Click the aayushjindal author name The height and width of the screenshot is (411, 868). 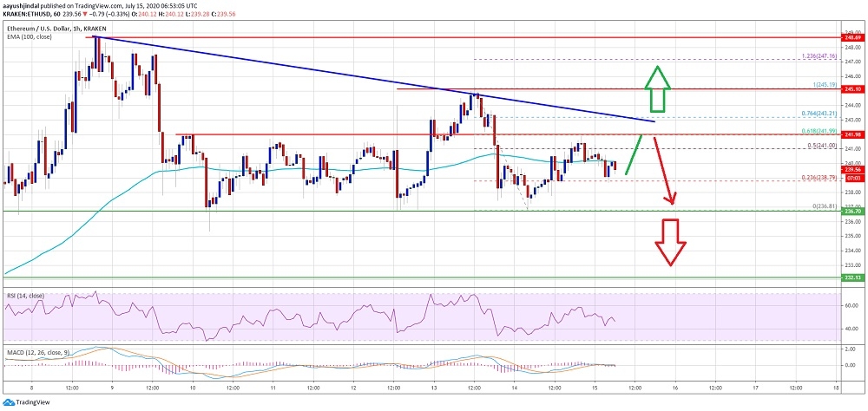23,4
